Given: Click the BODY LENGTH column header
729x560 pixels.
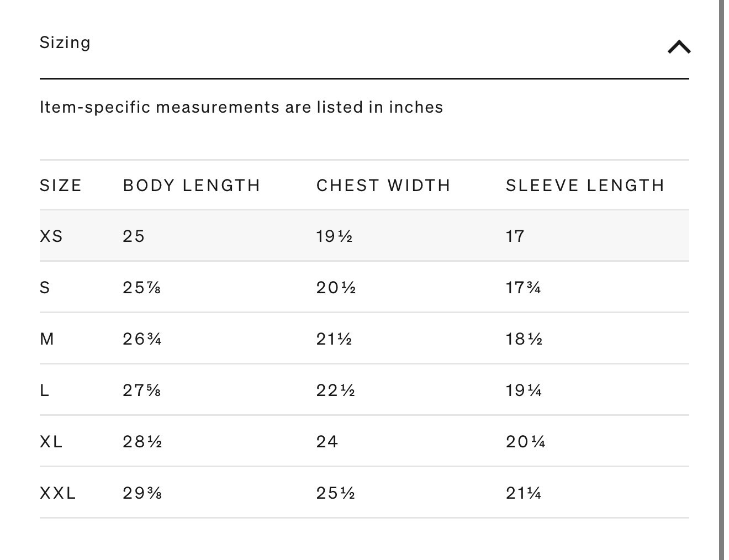Looking at the screenshot, I should (x=192, y=186).
